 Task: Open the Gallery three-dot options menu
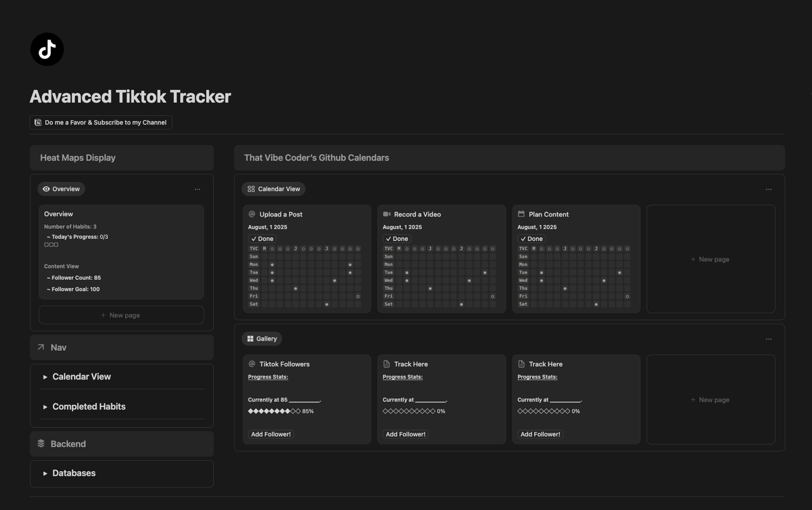pyautogui.click(x=769, y=339)
